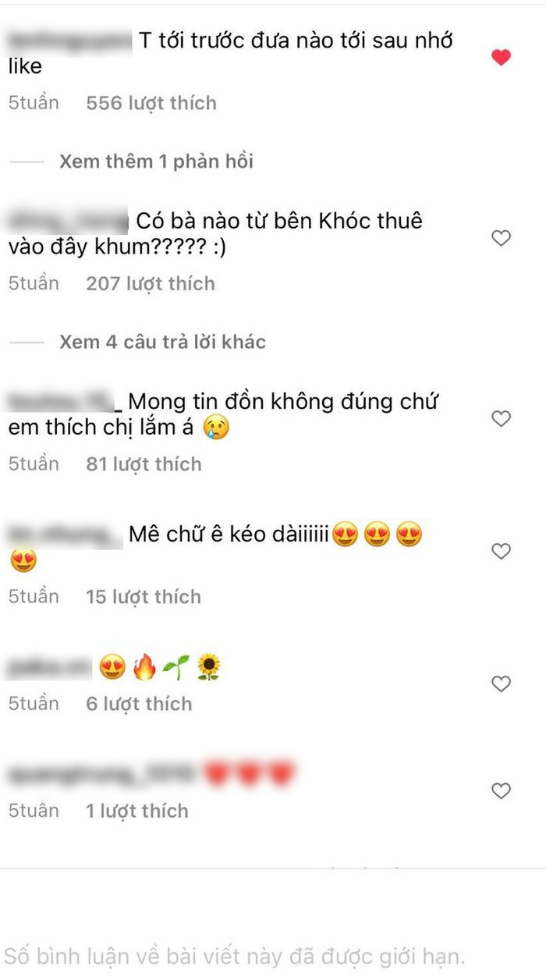The height and width of the screenshot is (980, 546).
Task: View '81 lượt thích' likers
Action: click(x=144, y=464)
